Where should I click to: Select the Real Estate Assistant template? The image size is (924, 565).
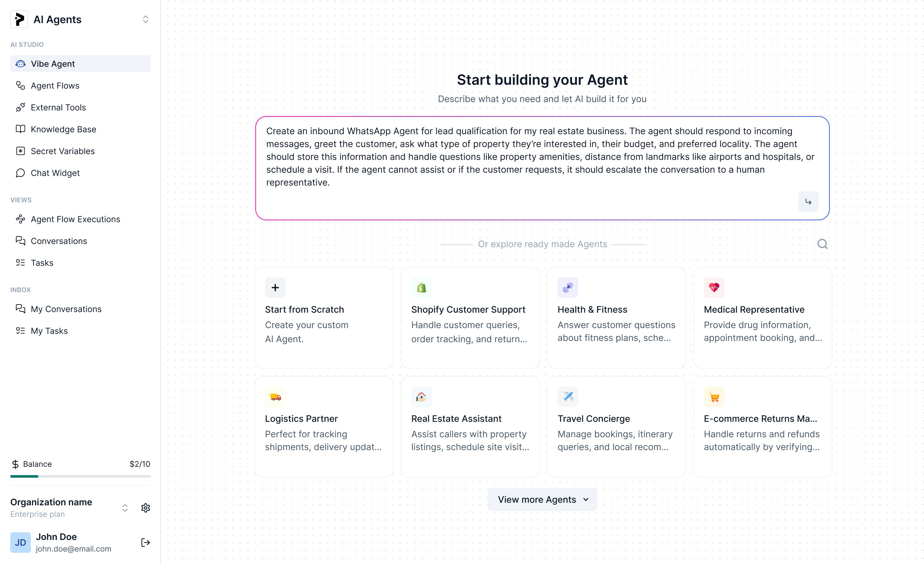pos(470,427)
